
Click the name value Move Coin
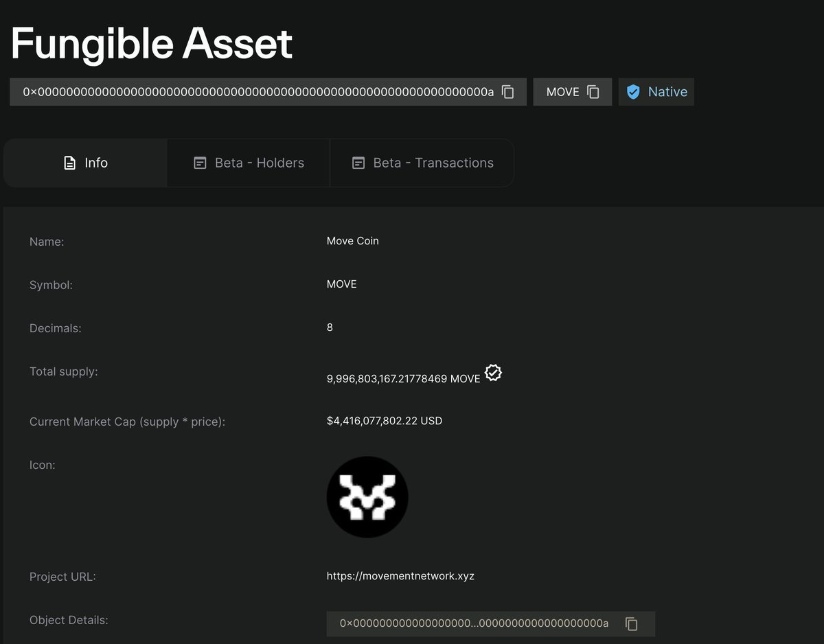tap(353, 241)
